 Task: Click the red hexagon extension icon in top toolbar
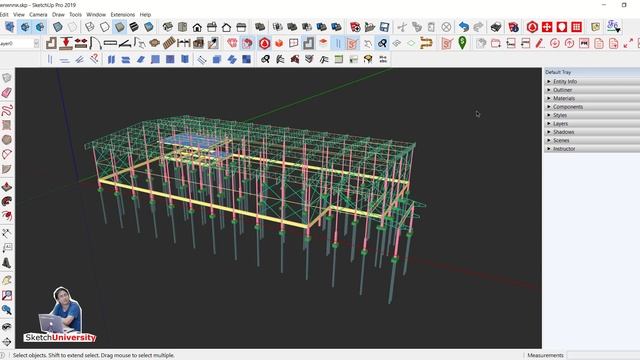(532, 27)
